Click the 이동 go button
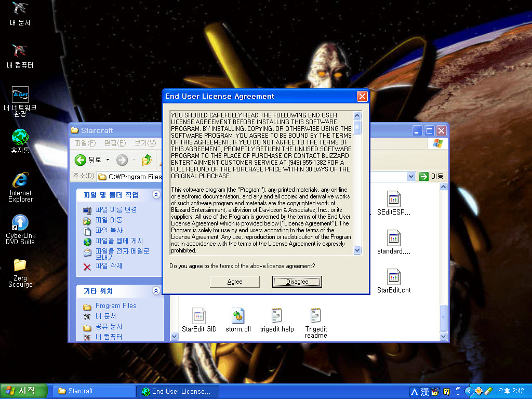Screen dimensions: 532x399 (x=432, y=177)
